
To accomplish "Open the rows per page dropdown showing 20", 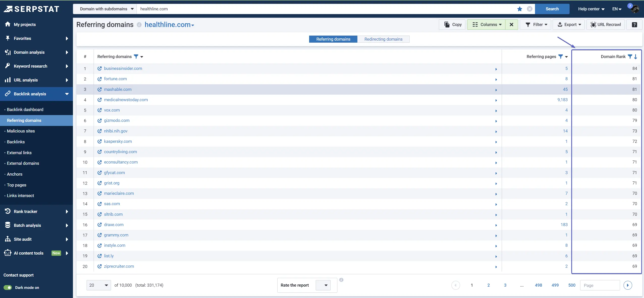I will 99,285.
